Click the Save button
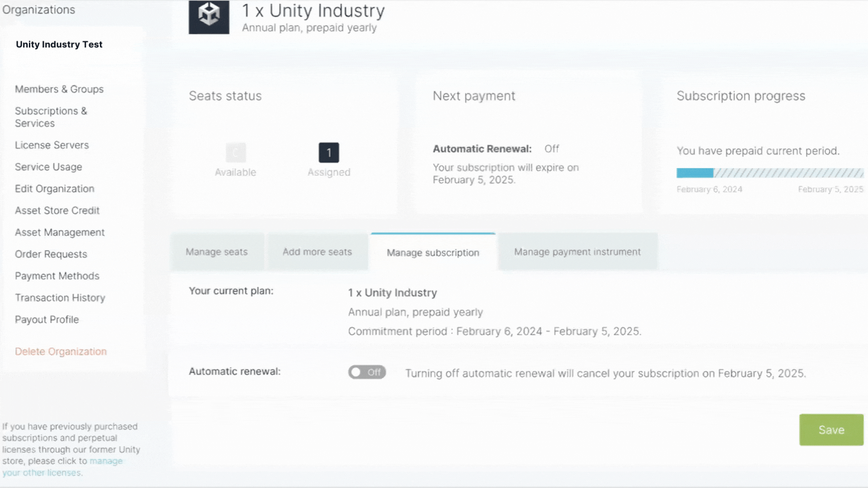This screenshot has height=488, width=868. (x=831, y=430)
